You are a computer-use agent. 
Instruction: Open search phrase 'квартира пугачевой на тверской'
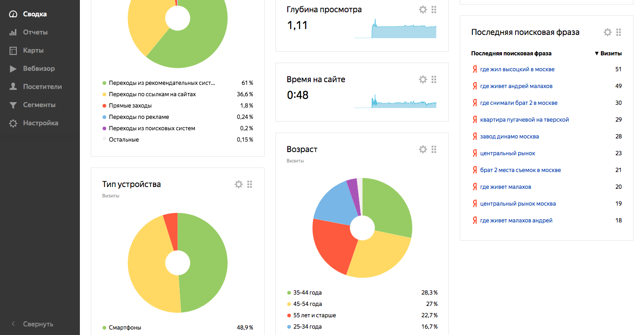click(525, 120)
